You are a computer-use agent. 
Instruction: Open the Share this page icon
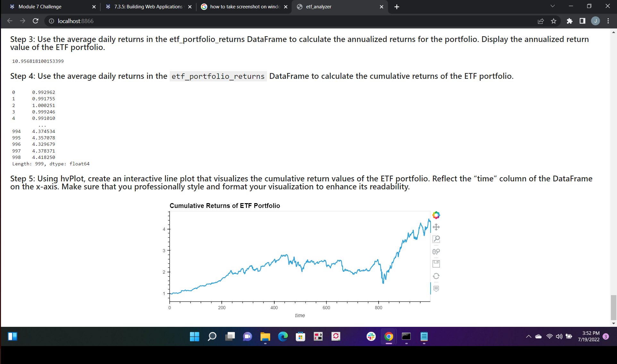(541, 21)
